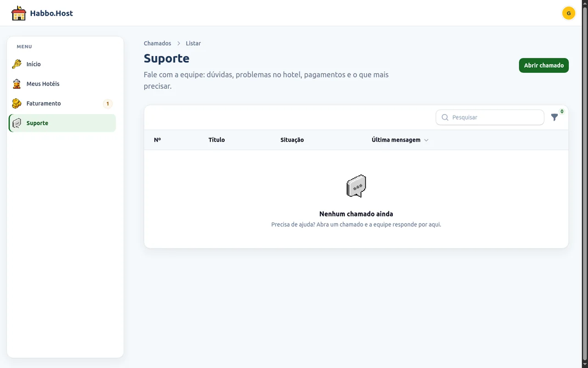Click the character icon beside Meus Hotéis
Image resolution: width=588 pixels, height=368 pixels.
(x=17, y=84)
